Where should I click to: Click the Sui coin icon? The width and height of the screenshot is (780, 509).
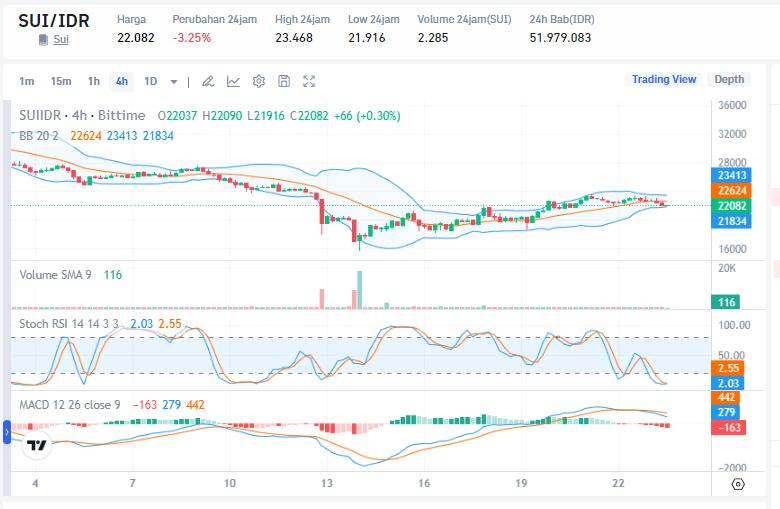point(43,39)
